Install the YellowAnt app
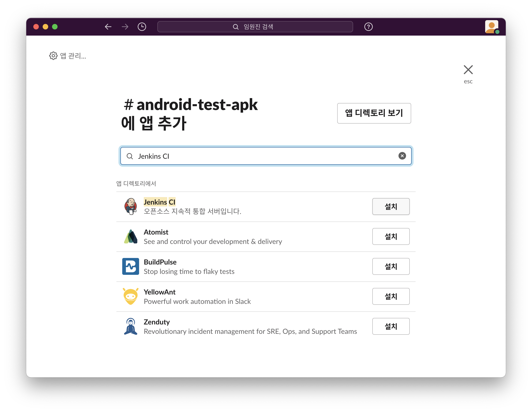This screenshot has height=412, width=532. click(x=391, y=296)
